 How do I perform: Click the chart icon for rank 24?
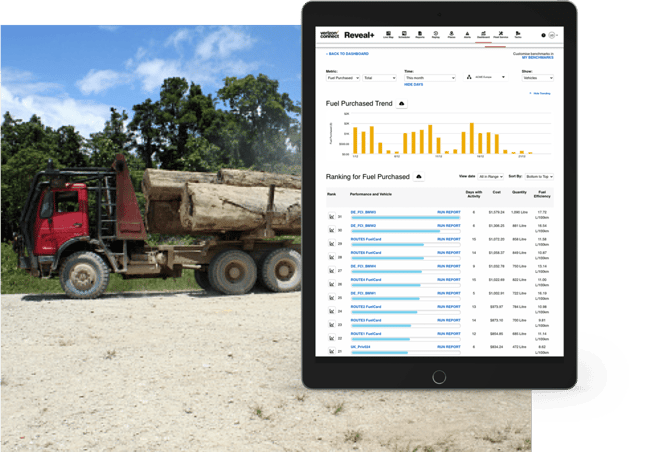click(x=332, y=311)
